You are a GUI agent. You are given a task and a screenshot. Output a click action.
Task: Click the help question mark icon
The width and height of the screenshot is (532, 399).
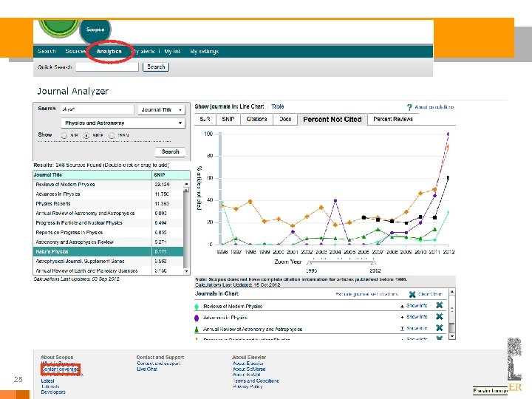[x=409, y=107]
